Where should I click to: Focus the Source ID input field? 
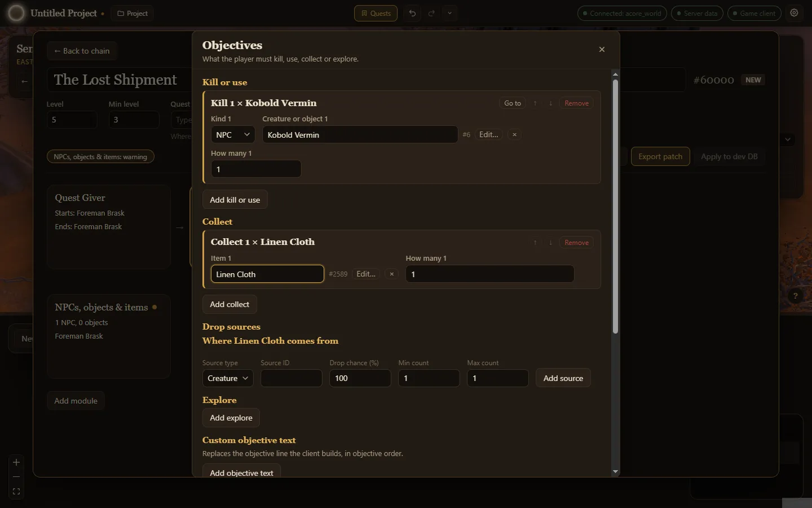click(x=292, y=378)
